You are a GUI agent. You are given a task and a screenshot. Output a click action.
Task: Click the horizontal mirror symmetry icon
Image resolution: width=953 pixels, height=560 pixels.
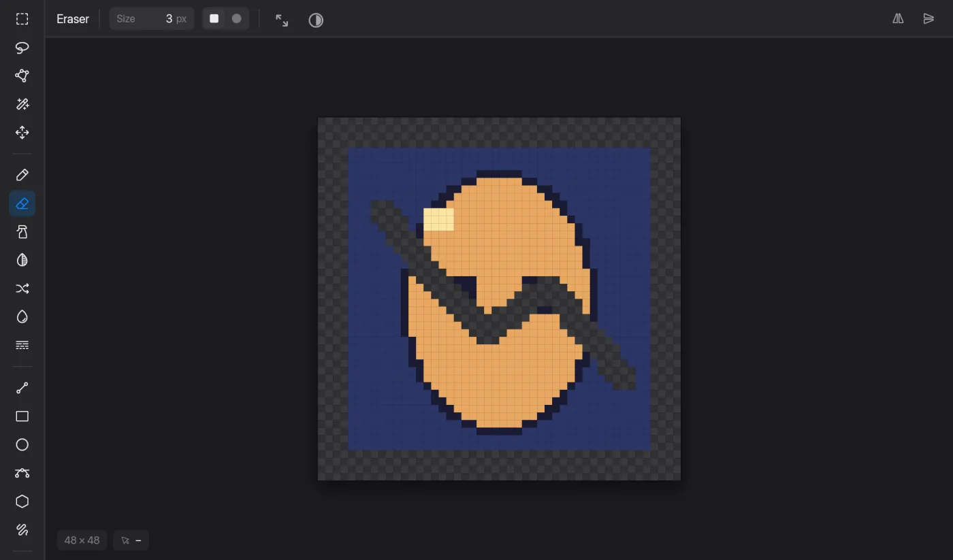click(899, 19)
